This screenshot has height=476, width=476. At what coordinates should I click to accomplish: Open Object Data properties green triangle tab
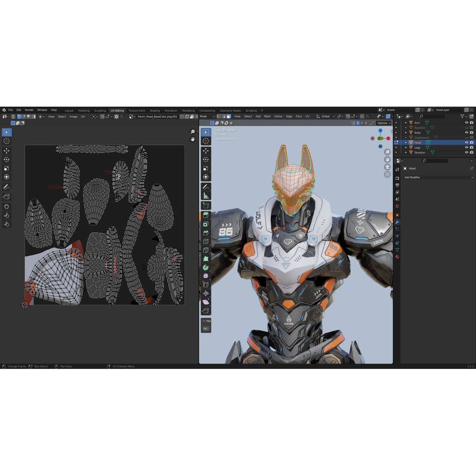397,249
